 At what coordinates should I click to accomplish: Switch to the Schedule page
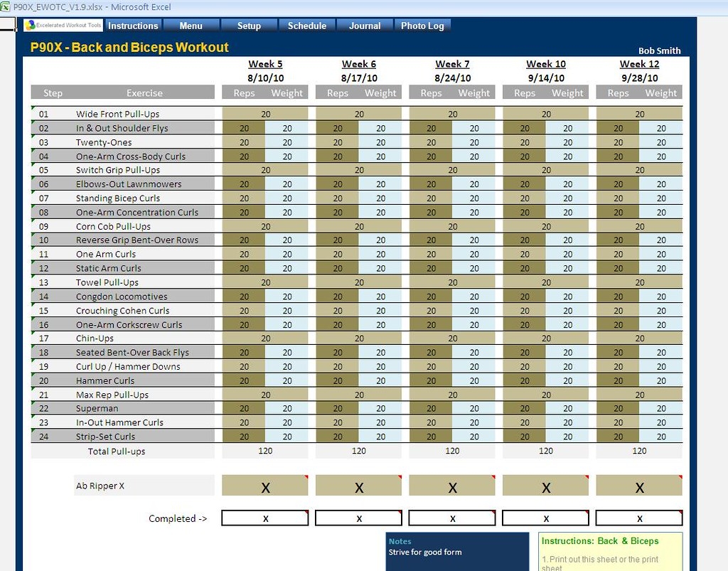click(x=307, y=26)
